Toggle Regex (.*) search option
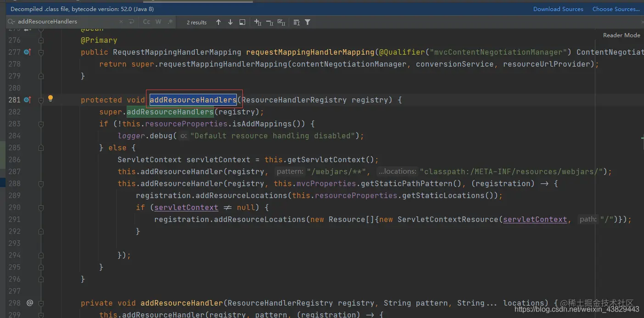 click(x=170, y=22)
